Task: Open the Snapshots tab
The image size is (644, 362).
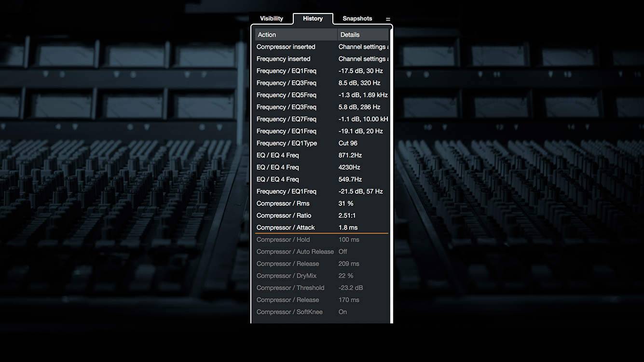Action: (x=357, y=18)
